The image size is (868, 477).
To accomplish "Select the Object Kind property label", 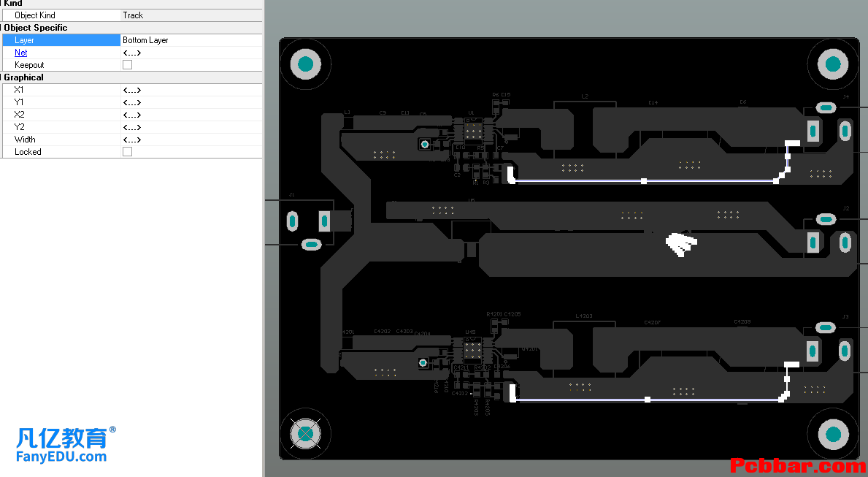I will [x=35, y=15].
